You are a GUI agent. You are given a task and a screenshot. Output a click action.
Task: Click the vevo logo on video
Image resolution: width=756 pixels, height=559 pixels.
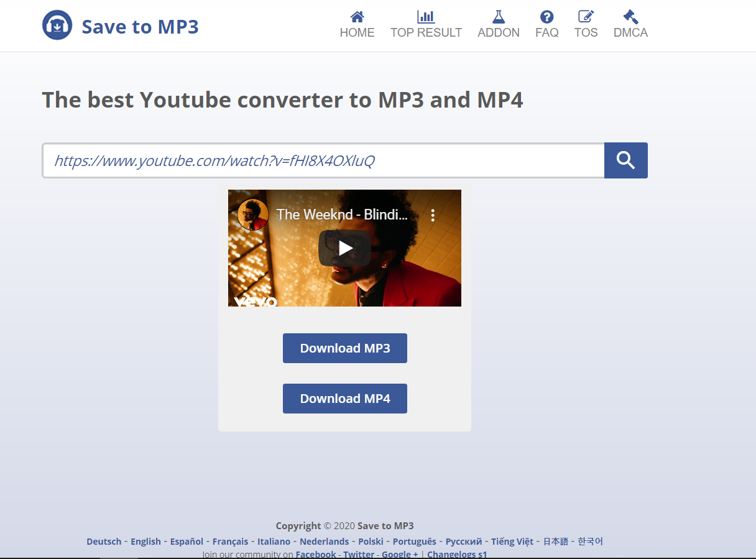pos(255,302)
